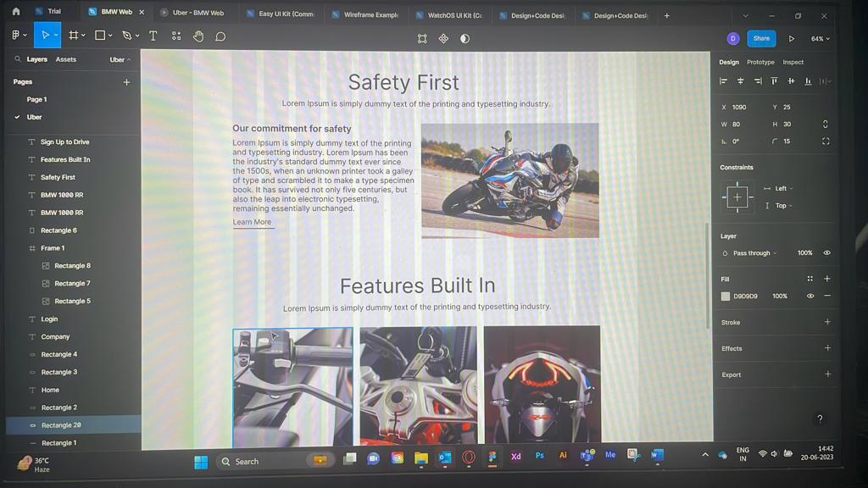The height and width of the screenshot is (488, 868).
Task: Click the layer opacity 100% field
Action: pos(805,252)
